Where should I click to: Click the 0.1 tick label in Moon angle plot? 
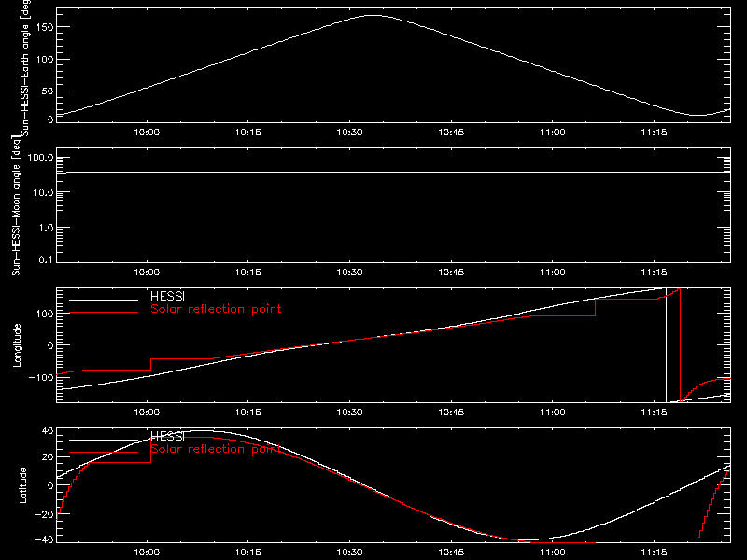46,260
